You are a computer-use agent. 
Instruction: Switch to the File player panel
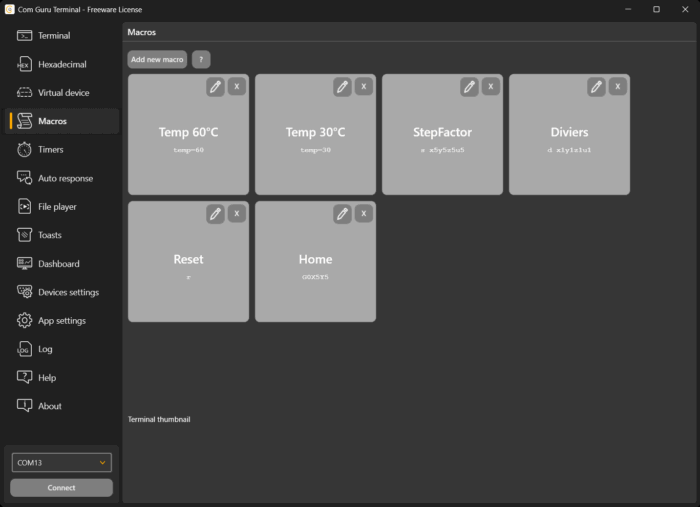pyautogui.click(x=56, y=207)
